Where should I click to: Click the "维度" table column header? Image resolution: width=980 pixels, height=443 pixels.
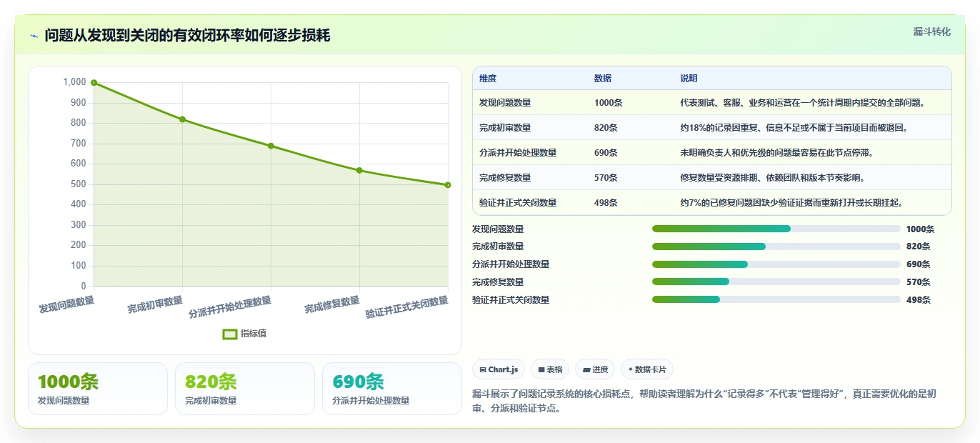pyautogui.click(x=488, y=79)
